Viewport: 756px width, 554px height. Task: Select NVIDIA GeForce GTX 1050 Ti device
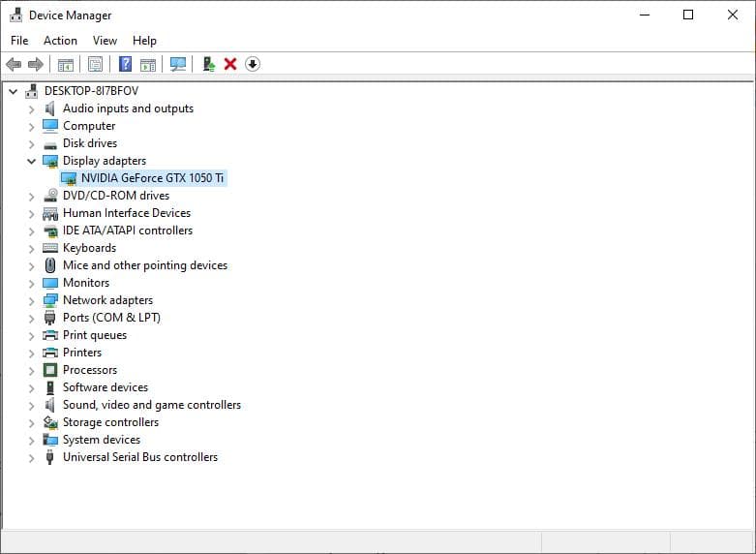pos(152,178)
